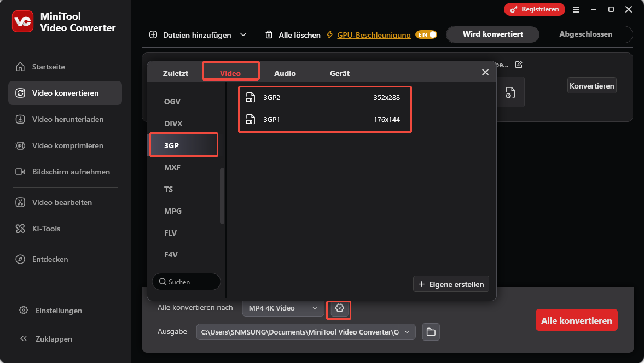Open Bildschirm aufnehmen in the sidebar
This screenshot has width=644, height=363.
(x=65, y=172)
